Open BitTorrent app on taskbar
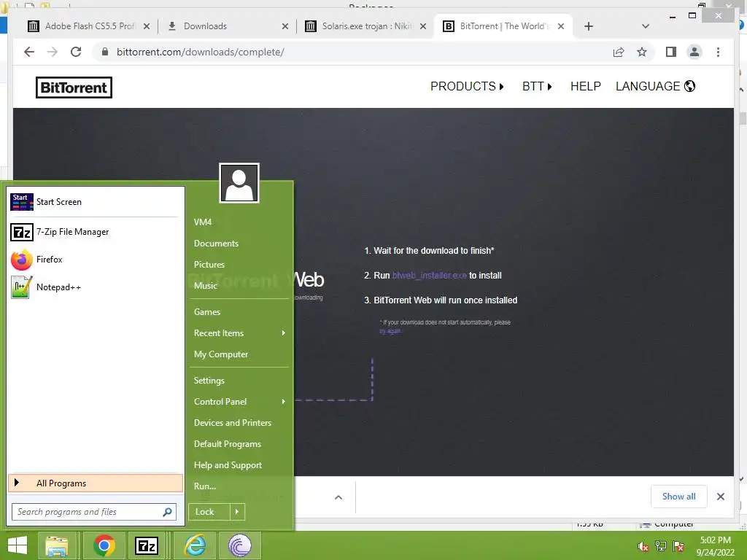This screenshot has height=560, width=747. [239, 545]
